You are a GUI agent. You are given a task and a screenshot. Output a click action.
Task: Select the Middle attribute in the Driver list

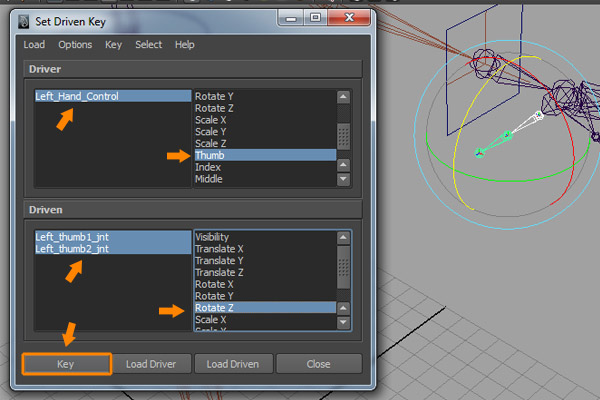click(x=265, y=179)
